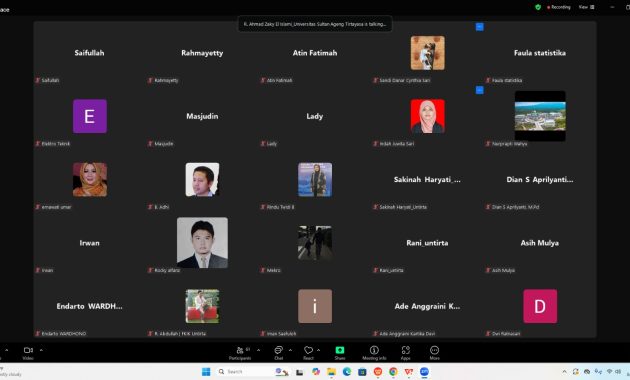
Task: Click the Ade Anggraini K... name tile
Action: [428, 306]
